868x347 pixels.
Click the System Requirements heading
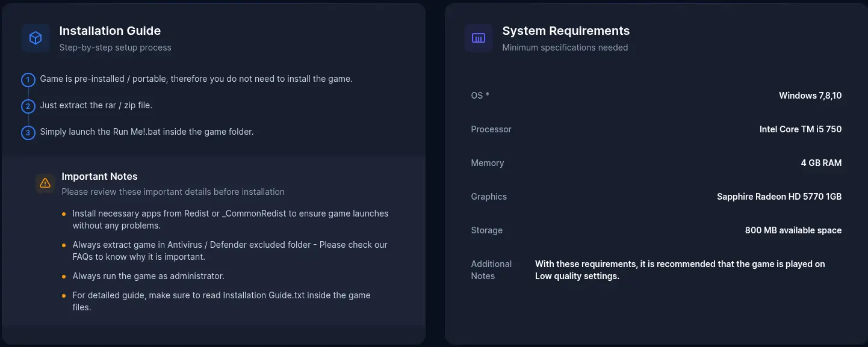(566, 31)
